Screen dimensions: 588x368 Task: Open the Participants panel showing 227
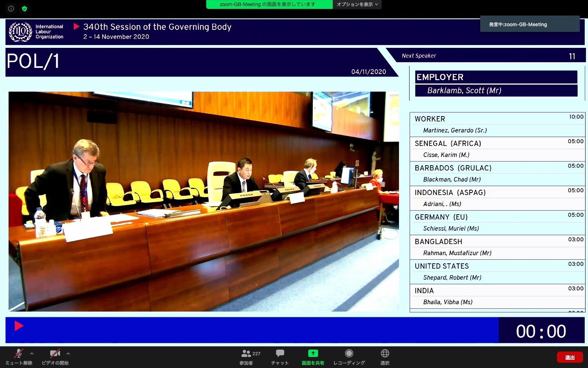(246, 354)
